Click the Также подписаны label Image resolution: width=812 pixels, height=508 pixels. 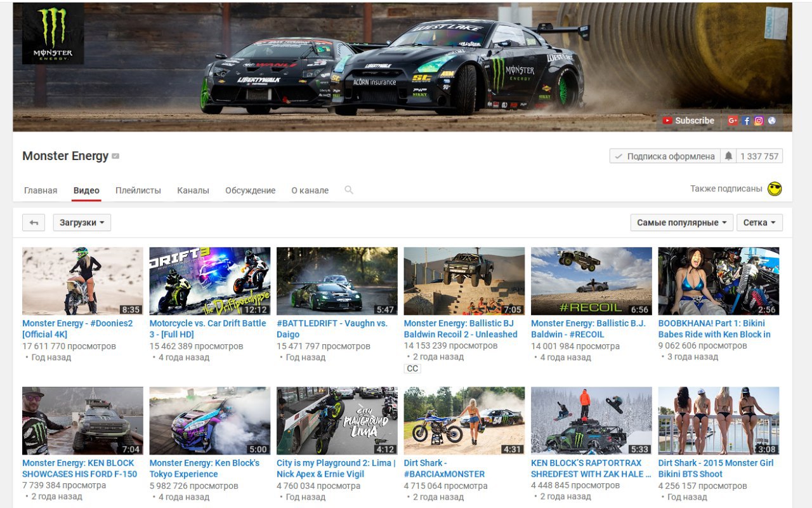point(726,189)
